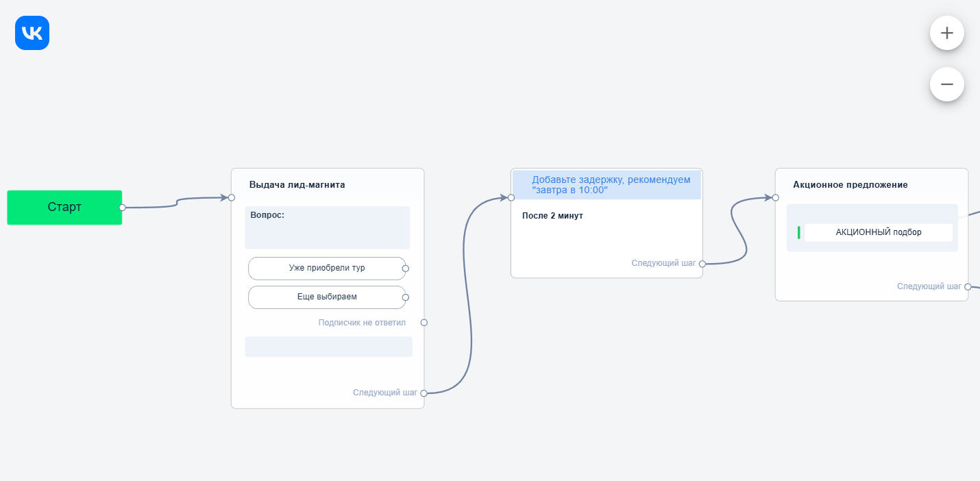
Task: Click connector next to Уже приобрели тур
Action: (406, 269)
